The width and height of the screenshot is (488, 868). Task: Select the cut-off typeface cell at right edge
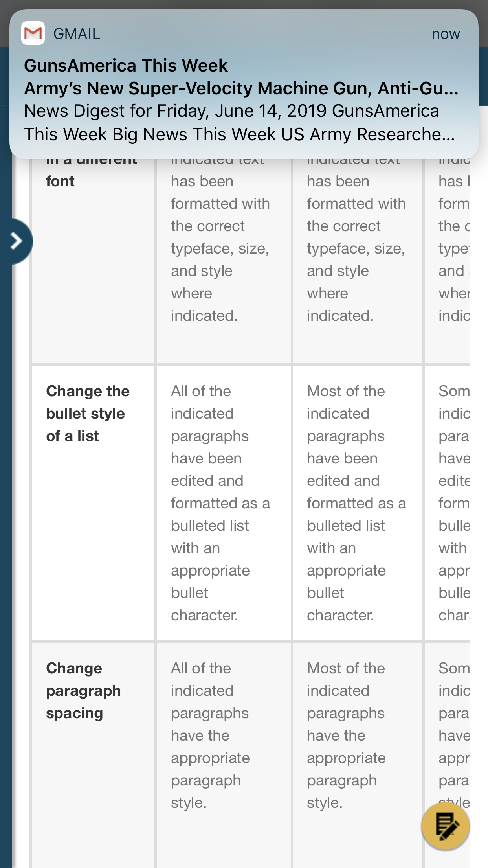(x=448, y=259)
